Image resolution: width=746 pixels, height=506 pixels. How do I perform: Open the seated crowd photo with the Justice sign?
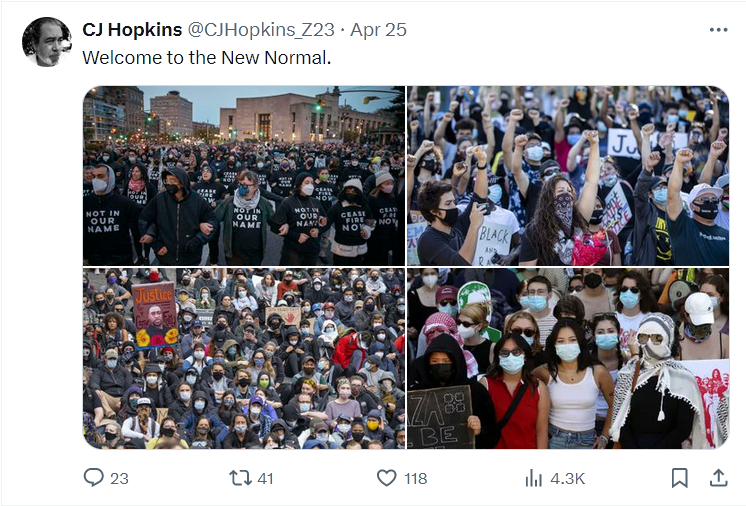[x=244, y=358]
